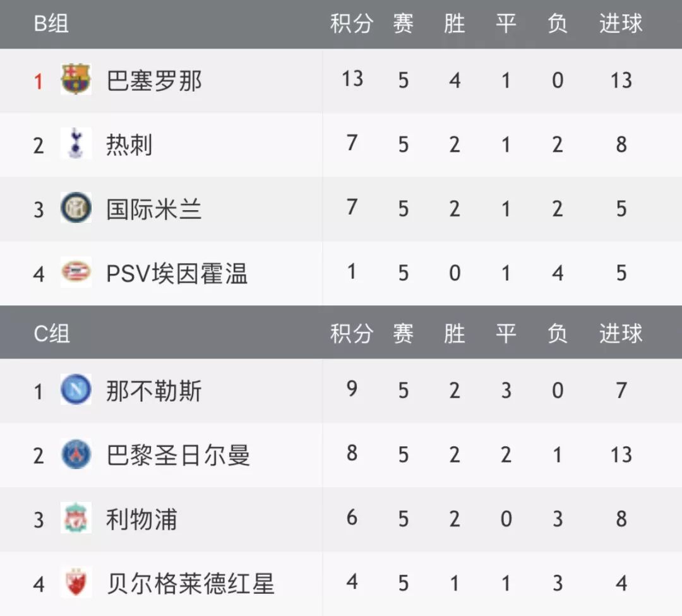Open the 贝尔格莱德红星 team name link
Viewport: 682px width, 616px height.
[x=190, y=584]
